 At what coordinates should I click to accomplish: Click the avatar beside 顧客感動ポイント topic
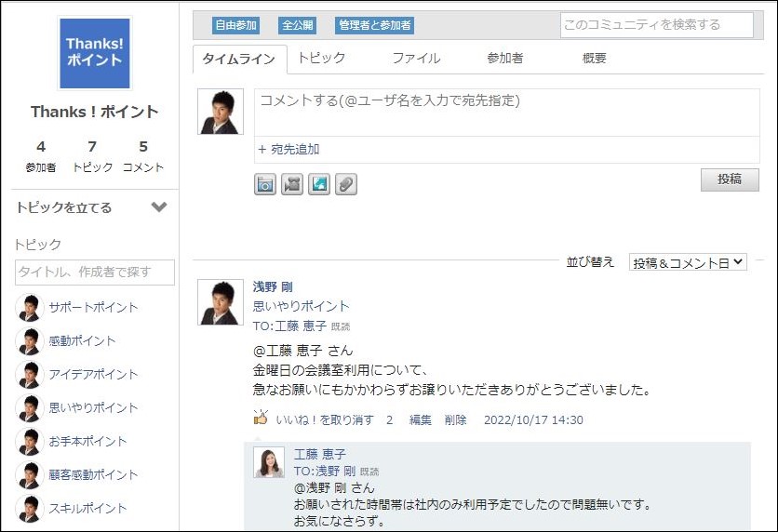(x=29, y=475)
